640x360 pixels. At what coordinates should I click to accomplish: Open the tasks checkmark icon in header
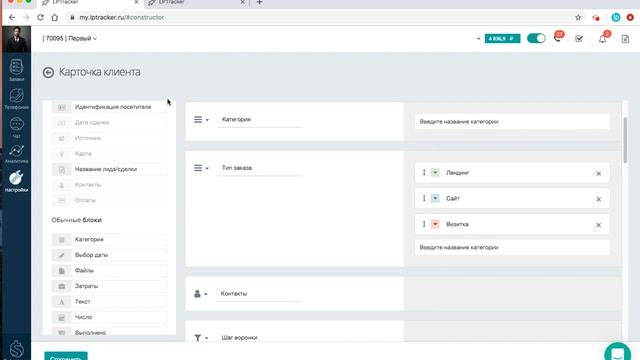point(579,38)
